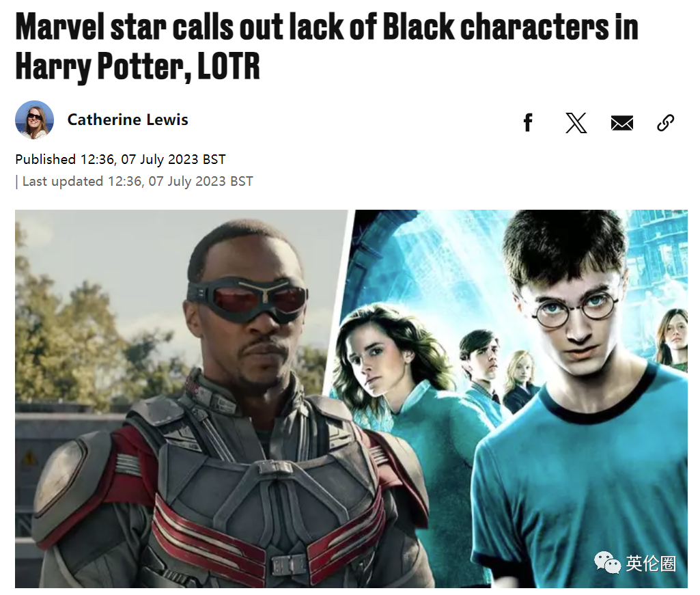Screen dimensions: 700x595
Task: Open Catherine Lewis author page link
Action: click(128, 120)
